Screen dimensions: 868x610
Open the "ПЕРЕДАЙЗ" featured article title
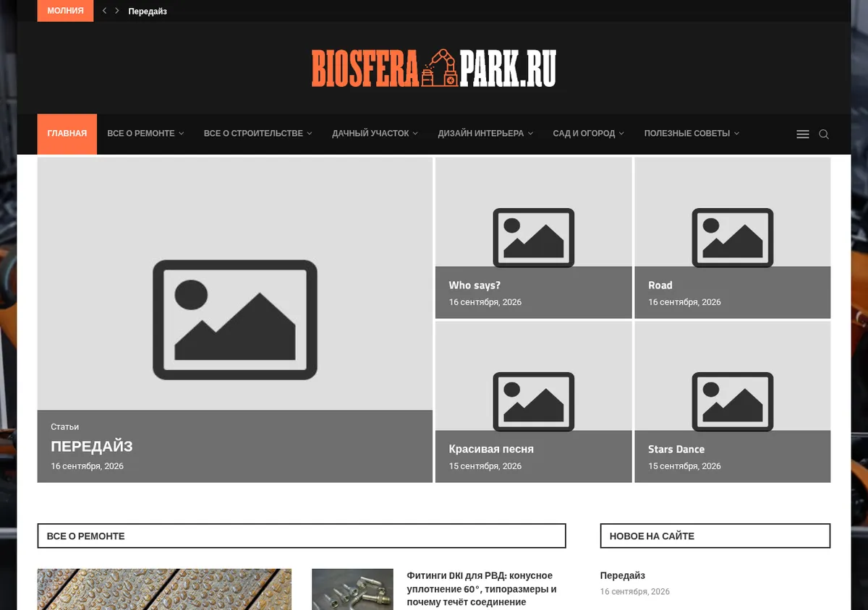(x=92, y=447)
